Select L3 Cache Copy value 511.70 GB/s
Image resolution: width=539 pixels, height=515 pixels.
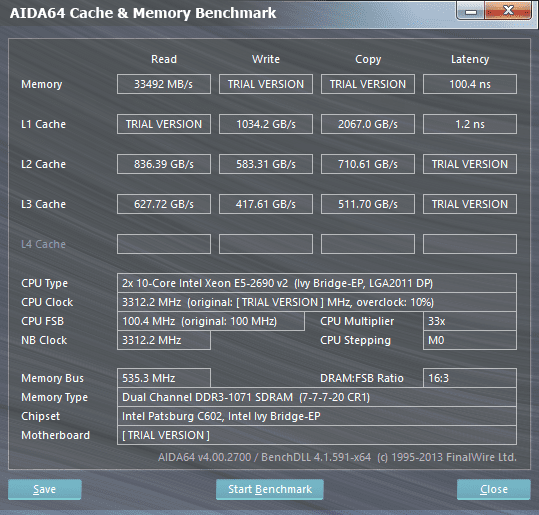pyautogui.click(x=368, y=204)
